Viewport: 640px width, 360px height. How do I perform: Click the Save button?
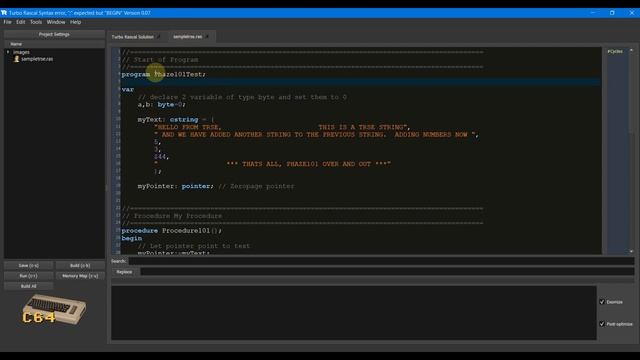[29, 265]
